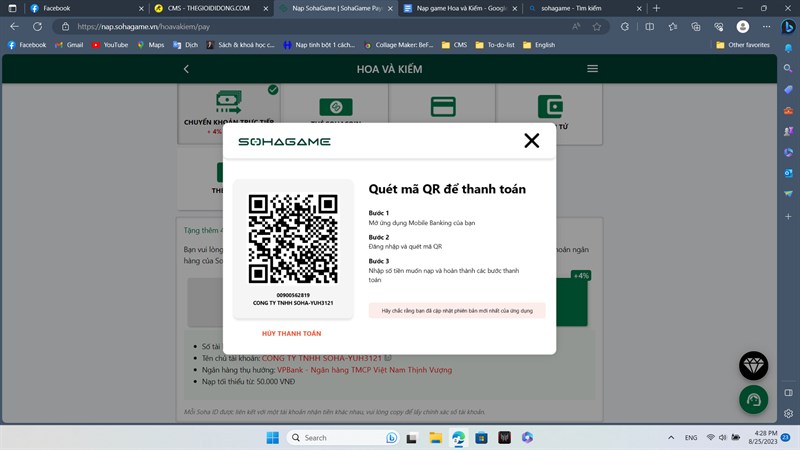Open the Collections icon
800x450 pixels.
tap(695, 27)
